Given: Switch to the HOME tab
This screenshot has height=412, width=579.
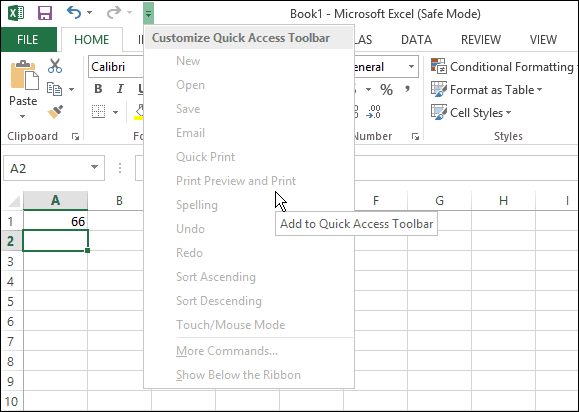Looking at the screenshot, I should [92, 40].
